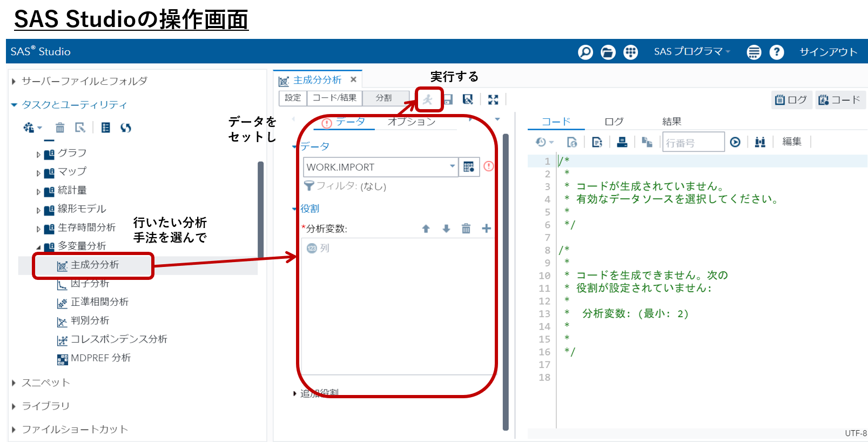The height and width of the screenshot is (442, 868).
Task: Expand the 統計量 folder
Action: point(38,192)
